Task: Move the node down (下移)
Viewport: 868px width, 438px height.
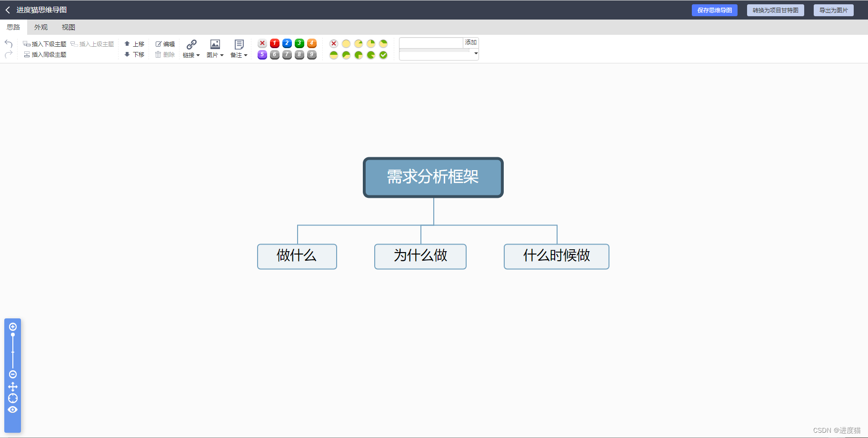Action: click(x=134, y=55)
